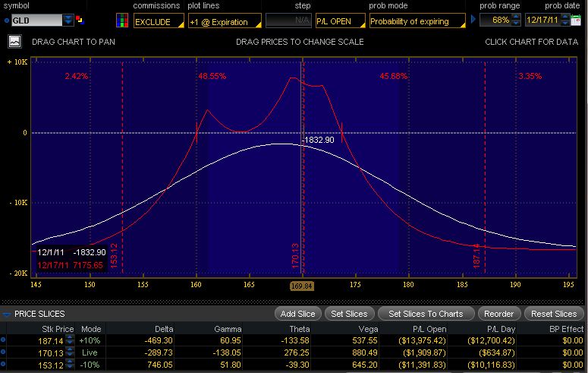Select the Theta value 276.25
The width and height of the screenshot is (588, 373).
tap(296, 352)
